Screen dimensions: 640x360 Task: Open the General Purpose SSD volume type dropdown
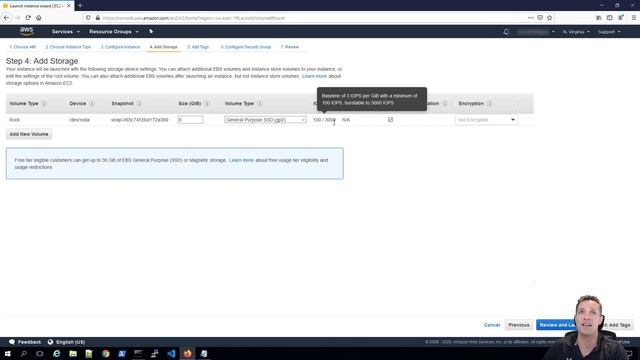(265, 120)
